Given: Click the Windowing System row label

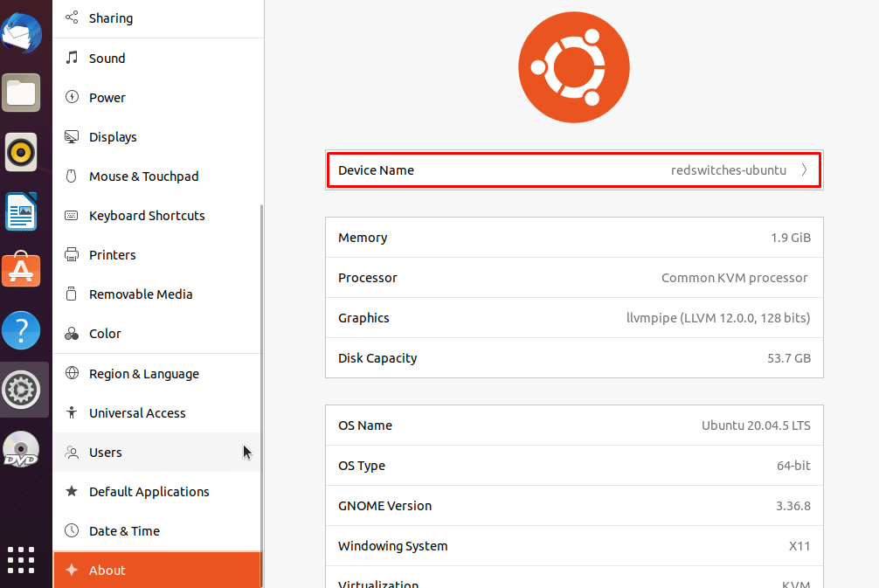Looking at the screenshot, I should tap(392, 546).
